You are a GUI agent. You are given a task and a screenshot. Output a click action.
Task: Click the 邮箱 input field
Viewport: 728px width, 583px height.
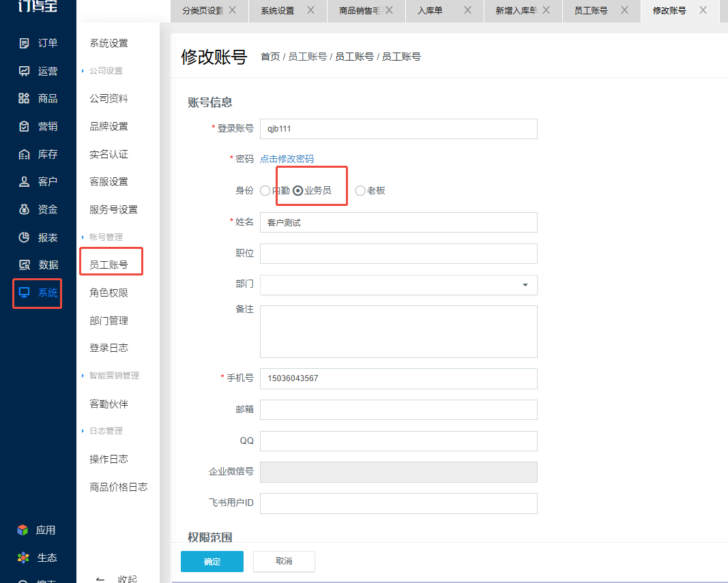(x=398, y=409)
